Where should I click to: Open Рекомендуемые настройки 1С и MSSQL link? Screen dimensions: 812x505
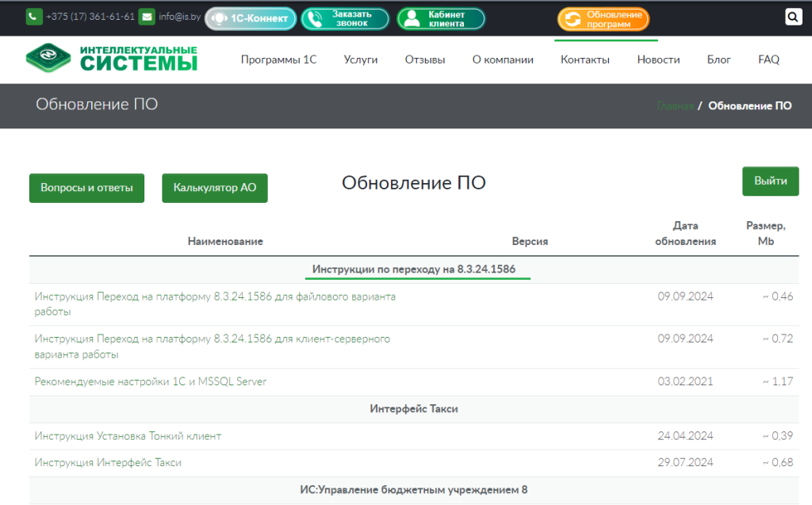tap(151, 381)
